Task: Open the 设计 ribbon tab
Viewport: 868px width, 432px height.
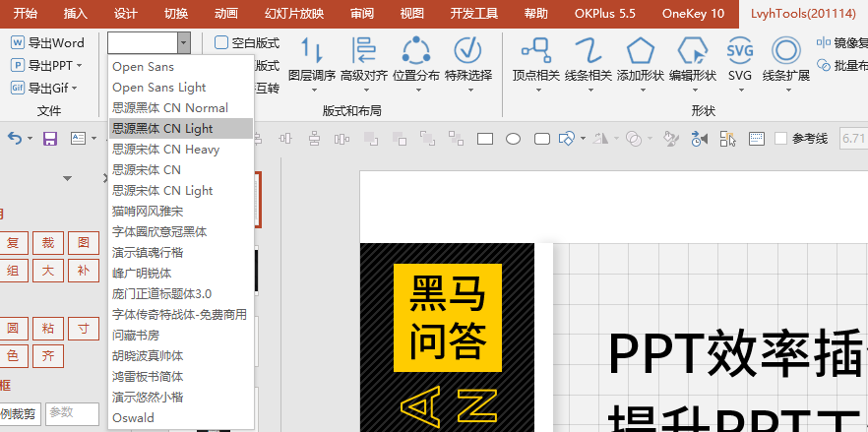Action: [x=126, y=14]
